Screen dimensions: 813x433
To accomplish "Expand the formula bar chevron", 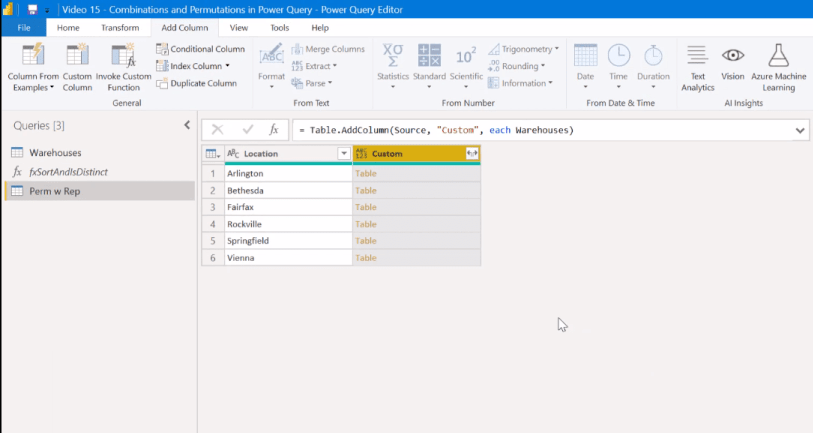I will [x=800, y=130].
